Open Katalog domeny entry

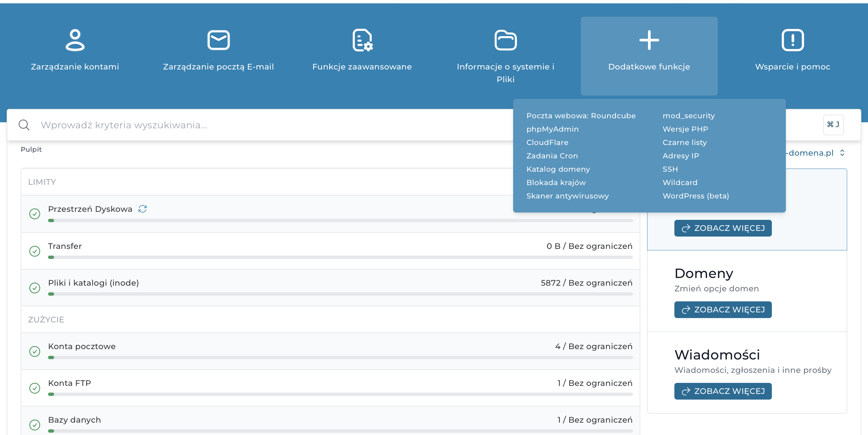[558, 169]
